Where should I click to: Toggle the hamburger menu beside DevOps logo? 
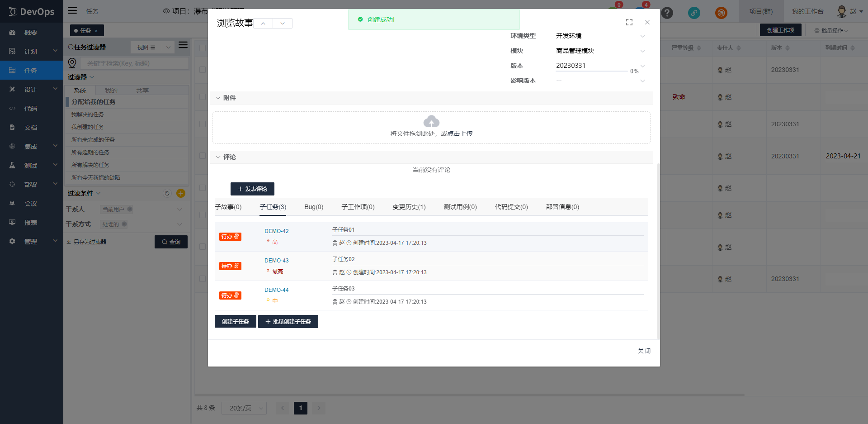click(x=72, y=10)
